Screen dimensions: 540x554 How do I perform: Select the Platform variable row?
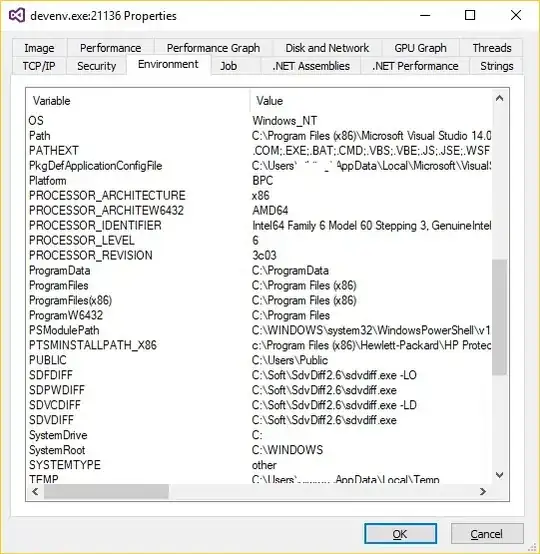(259, 181)
